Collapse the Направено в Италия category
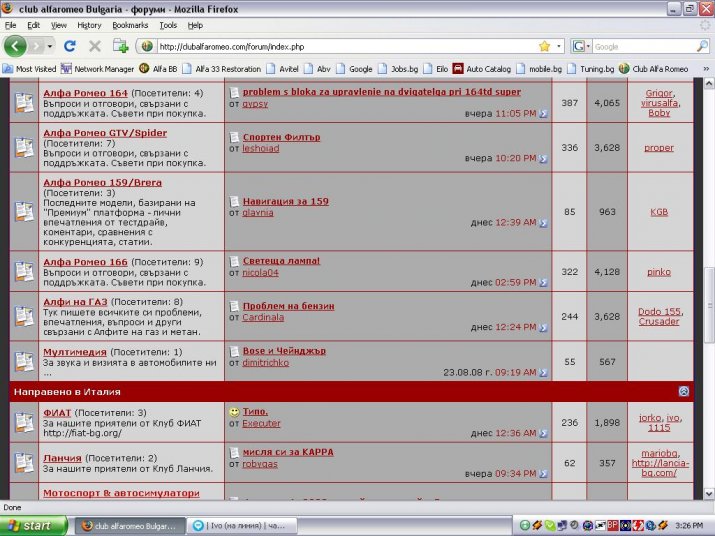The height and width of the screenshot is (536, 715). click(x=684, y=392)
